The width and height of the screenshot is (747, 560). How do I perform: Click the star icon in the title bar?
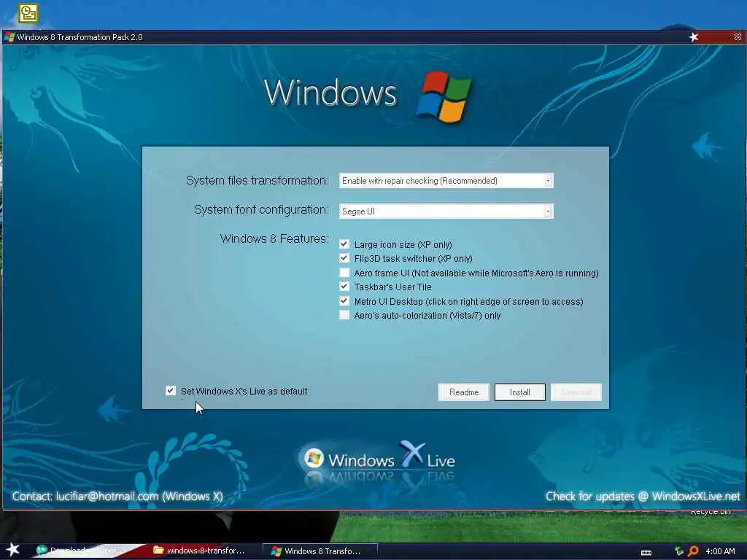694,37
